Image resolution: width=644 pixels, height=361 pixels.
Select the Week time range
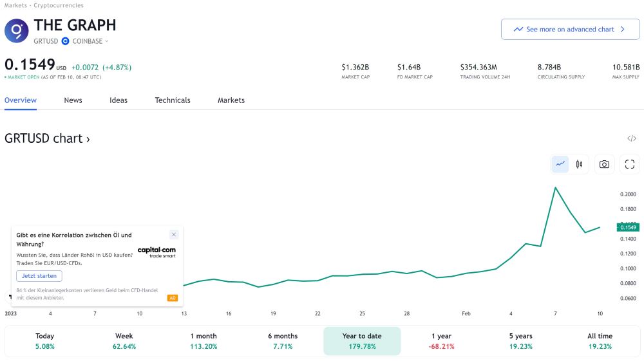pyautogui.click(x=124, y=341)
